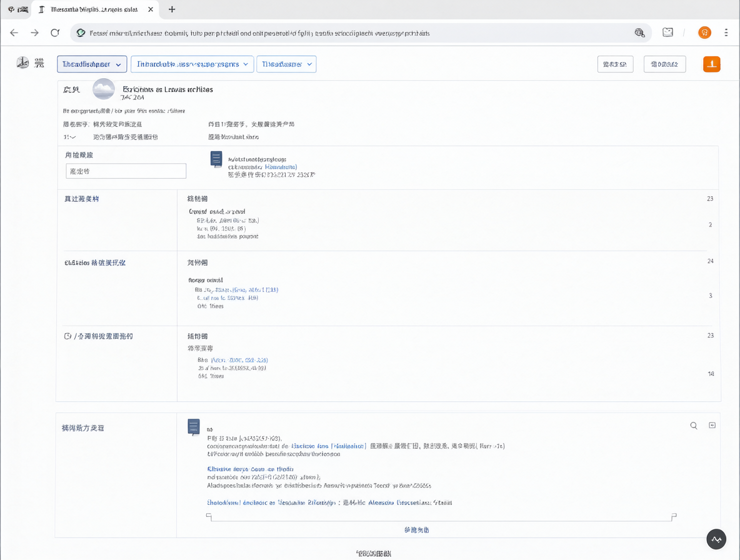Click the small square icon right of the bottom panel's magnifier

tap(712, 425)
